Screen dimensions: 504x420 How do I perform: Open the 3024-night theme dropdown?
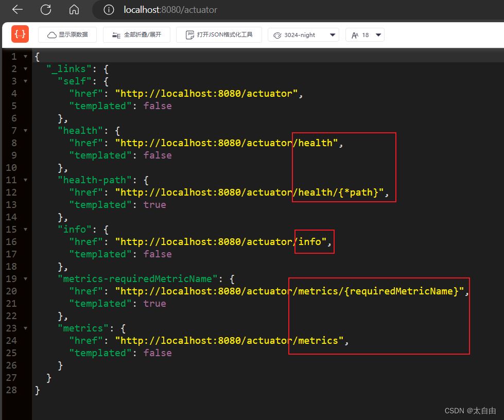coord(303,35)
